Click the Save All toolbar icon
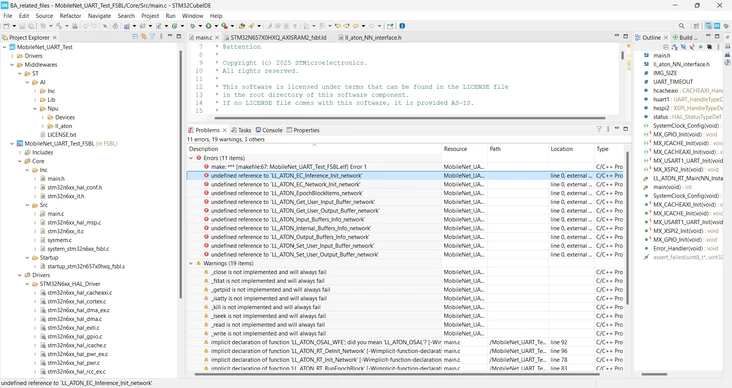732x388 pixels. 31,26
